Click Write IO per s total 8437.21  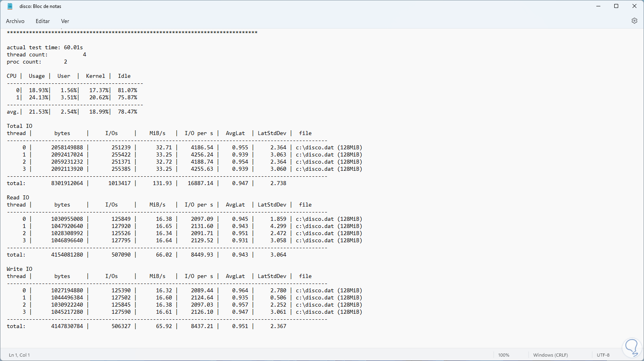click(202, 326)
